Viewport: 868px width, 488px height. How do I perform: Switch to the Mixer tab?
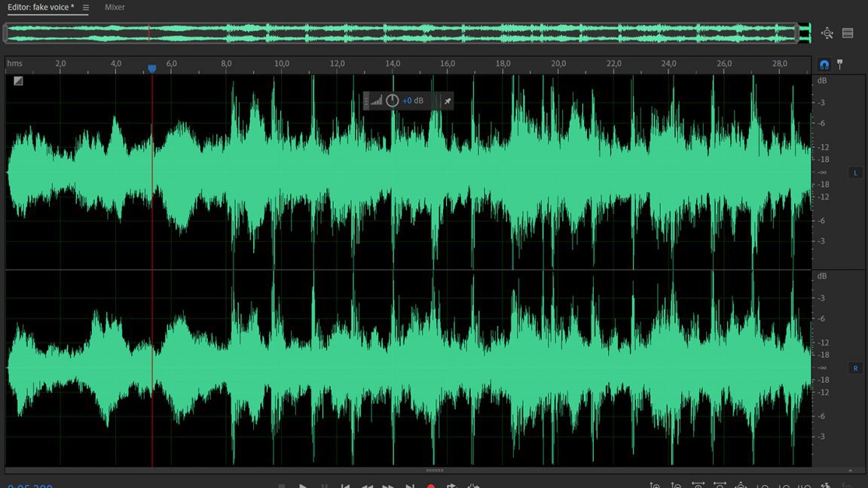click(x=115, y=8)
